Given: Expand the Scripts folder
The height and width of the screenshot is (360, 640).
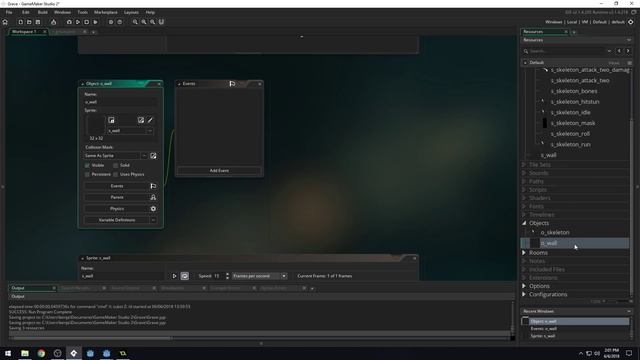Looking at the screenshot, I should pos(524,189).
